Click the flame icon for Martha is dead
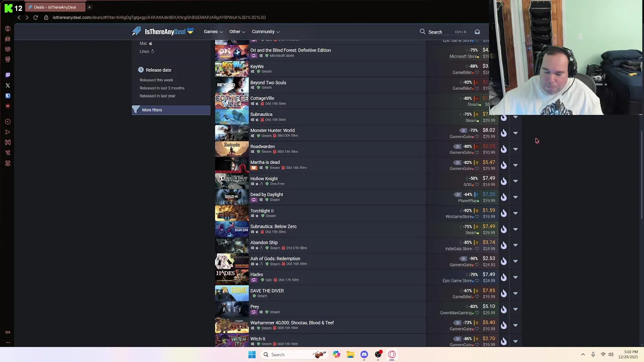 [504, 165]
